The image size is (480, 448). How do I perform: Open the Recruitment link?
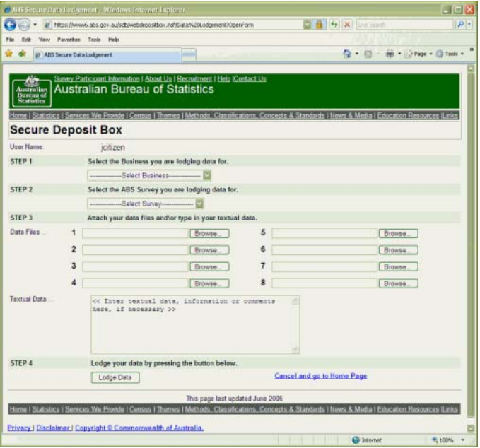pyautogui.click(x=194, y=78)
